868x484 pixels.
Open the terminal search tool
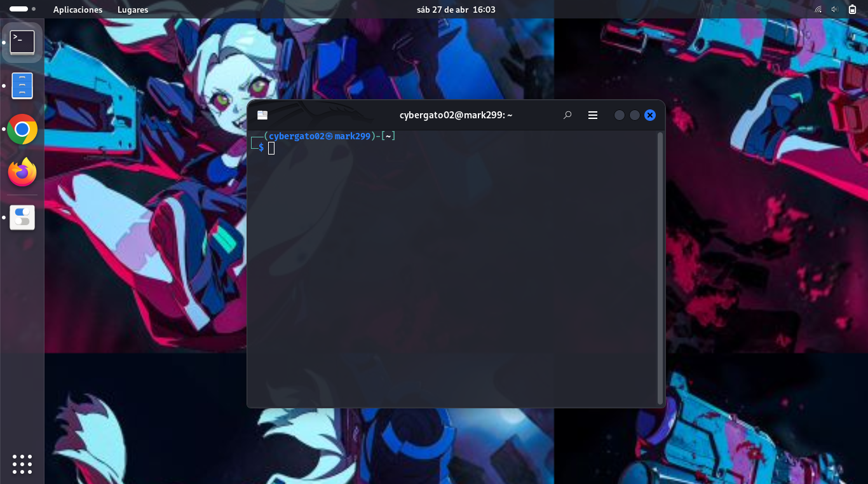pos(567,115)
